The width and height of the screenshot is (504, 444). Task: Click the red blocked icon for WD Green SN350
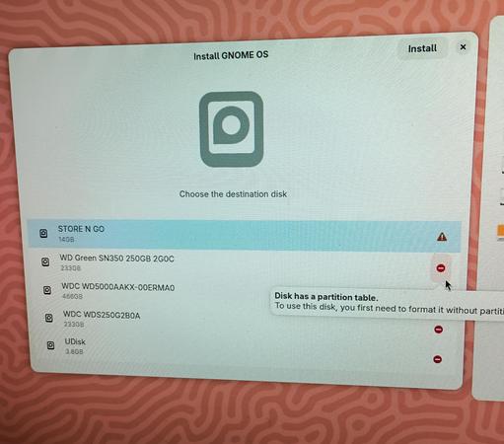(x=441, y=268)
